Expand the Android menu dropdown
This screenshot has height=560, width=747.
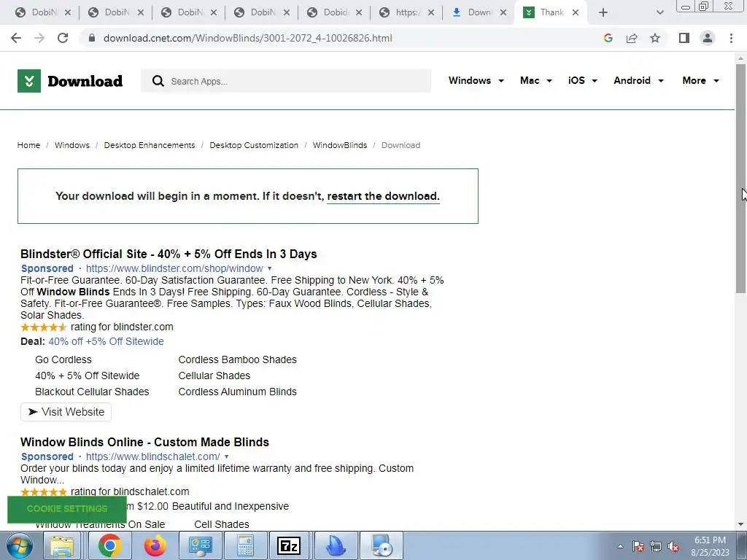click(x=638, y=80)
